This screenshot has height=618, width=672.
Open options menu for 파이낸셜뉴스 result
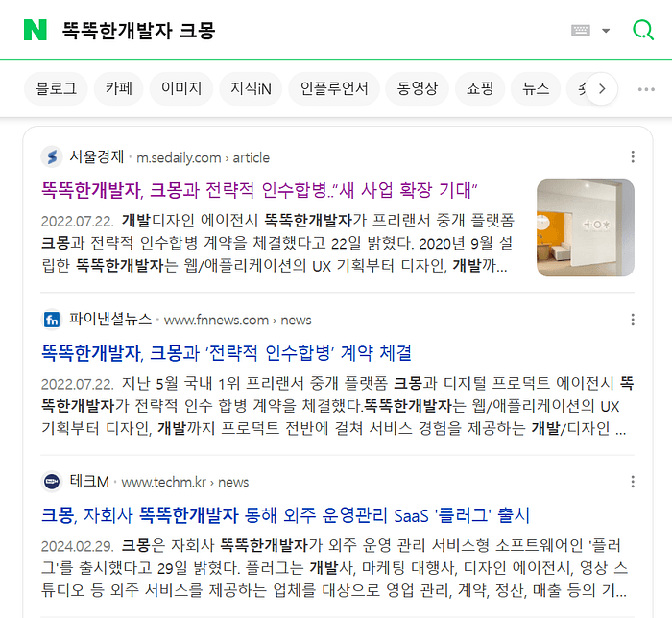tap(633, 319)
